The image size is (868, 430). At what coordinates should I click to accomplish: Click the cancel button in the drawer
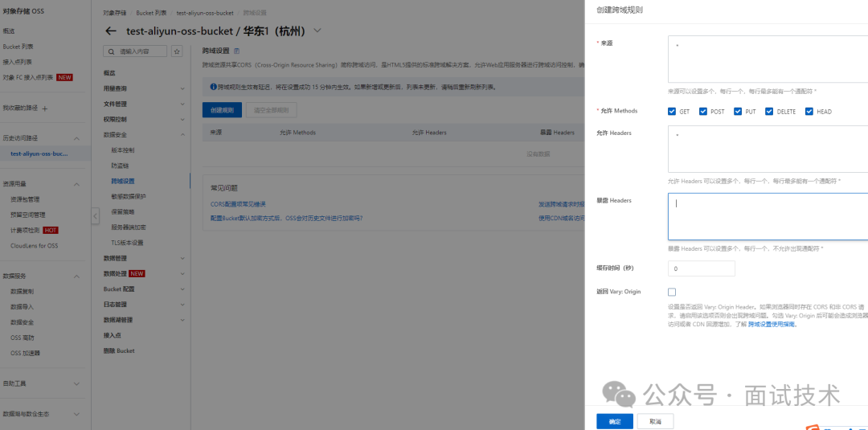point(656,421)
